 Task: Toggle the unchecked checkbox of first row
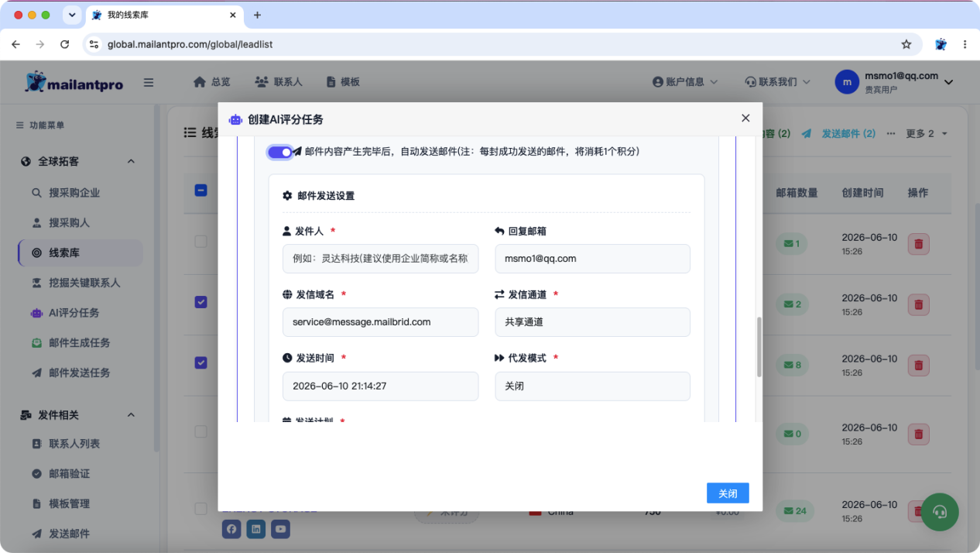coord(200,242)
